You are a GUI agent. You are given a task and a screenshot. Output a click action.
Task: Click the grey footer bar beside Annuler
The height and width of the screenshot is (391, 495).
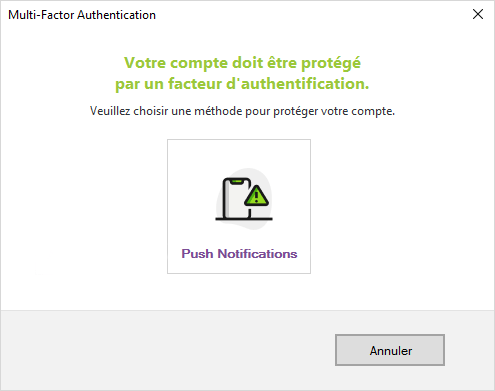pos(167,350)
